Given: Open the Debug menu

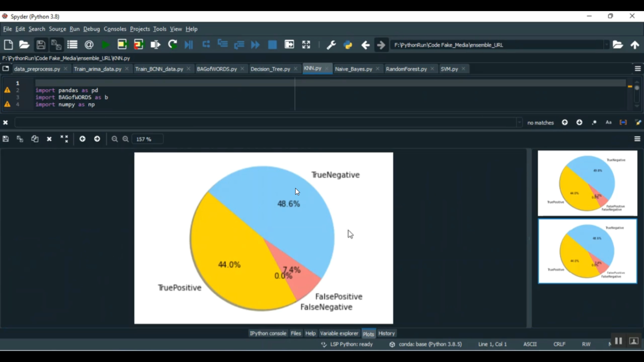Looking at the screenshot, I should click(91, 29).
